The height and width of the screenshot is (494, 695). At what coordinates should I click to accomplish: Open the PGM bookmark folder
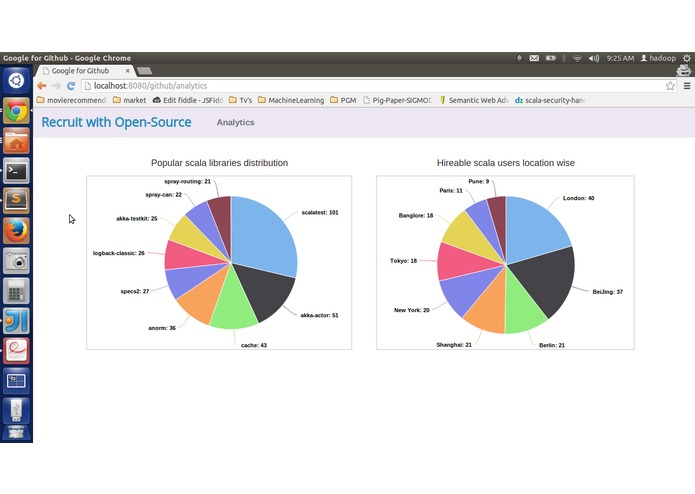coord(343,100)
